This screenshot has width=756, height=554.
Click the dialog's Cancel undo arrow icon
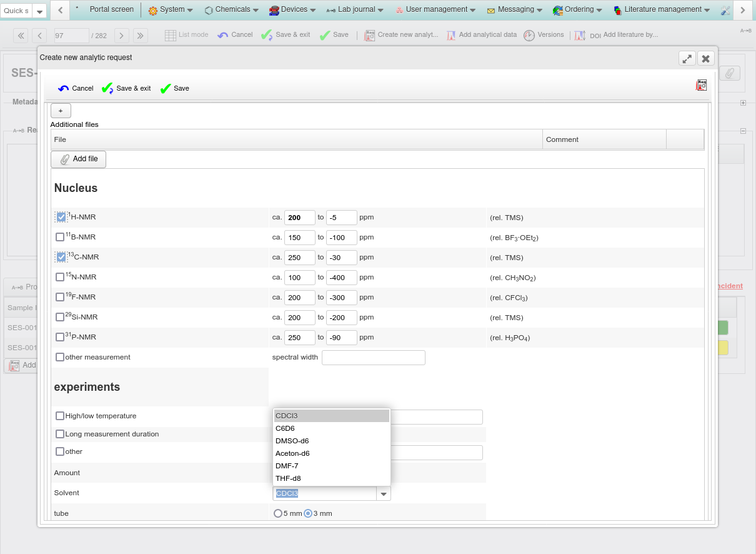pos(64,89)
